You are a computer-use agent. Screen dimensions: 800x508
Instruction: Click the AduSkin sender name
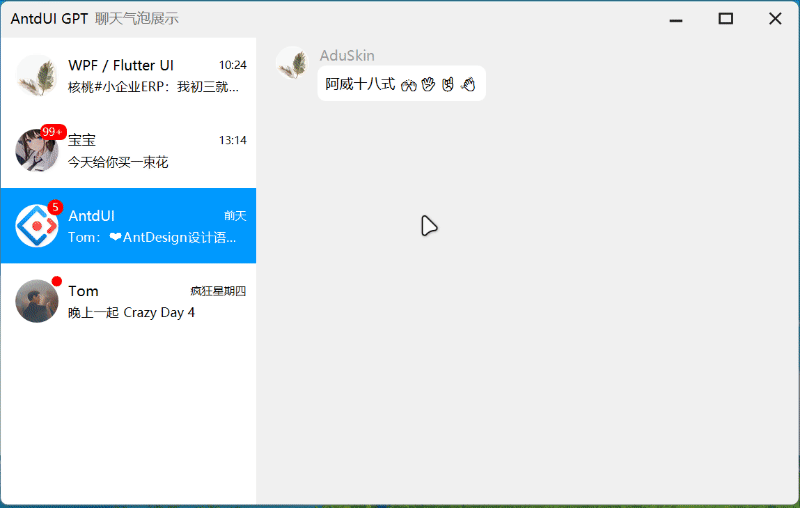tap(347, 55)
